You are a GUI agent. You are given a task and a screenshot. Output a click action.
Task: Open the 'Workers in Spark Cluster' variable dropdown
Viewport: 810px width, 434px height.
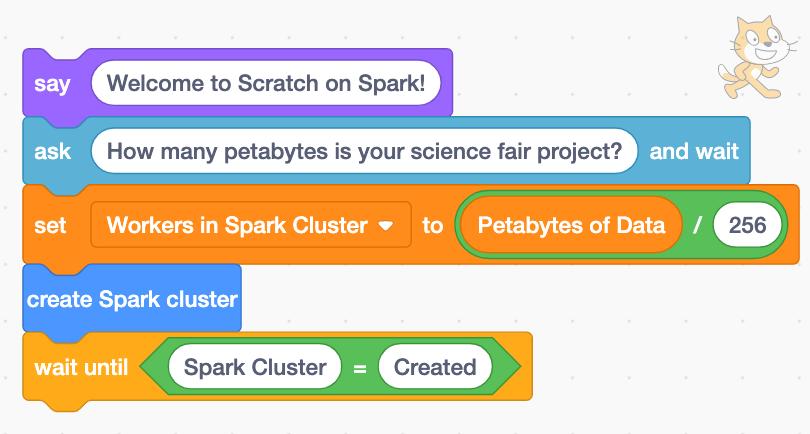[x=237, y=225]
